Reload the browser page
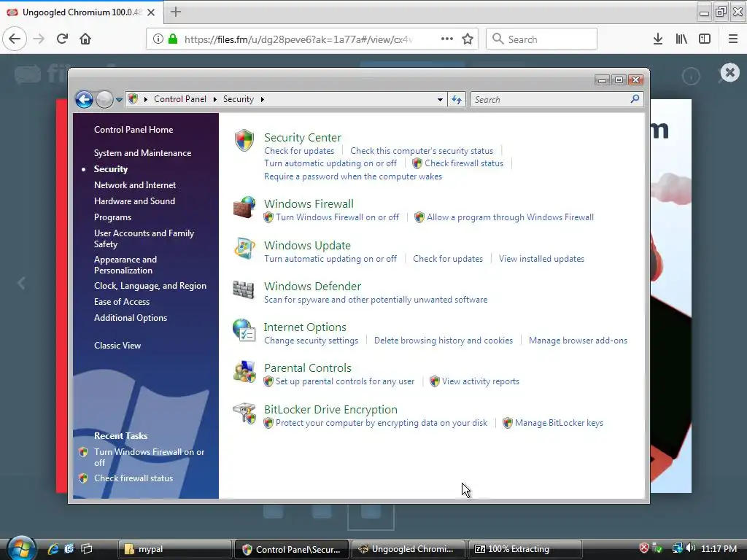Screen dimensions: 747x560 click(x=62, y=39)
